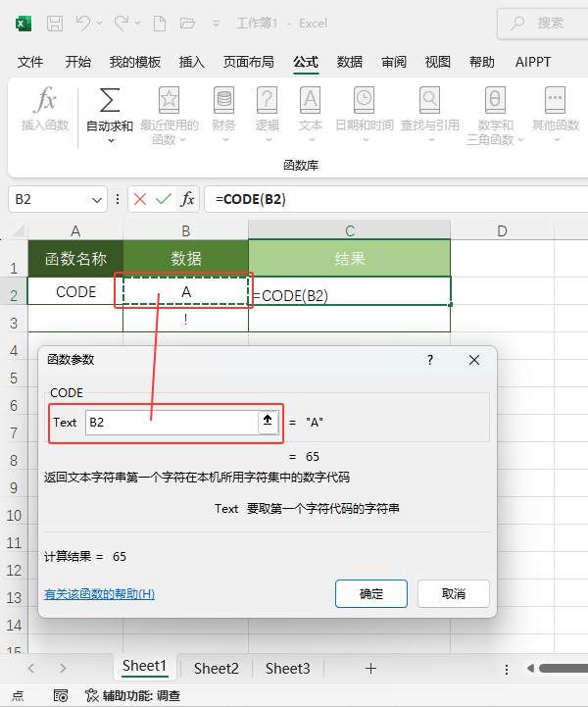This screenshot has height=707, width=588.
Task: Click the 函数名称 header cell A1
Action: tap(75, 258)
